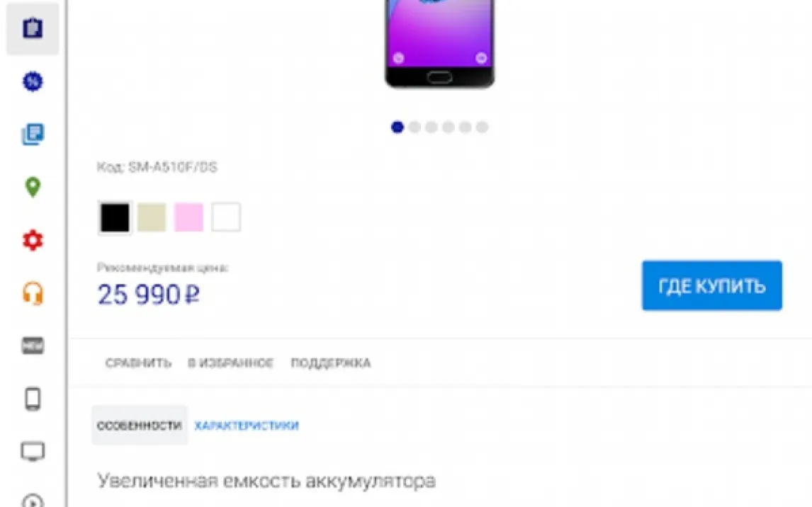
Task: Open the green map pin locations icon
Action: [x=33, y=187]
